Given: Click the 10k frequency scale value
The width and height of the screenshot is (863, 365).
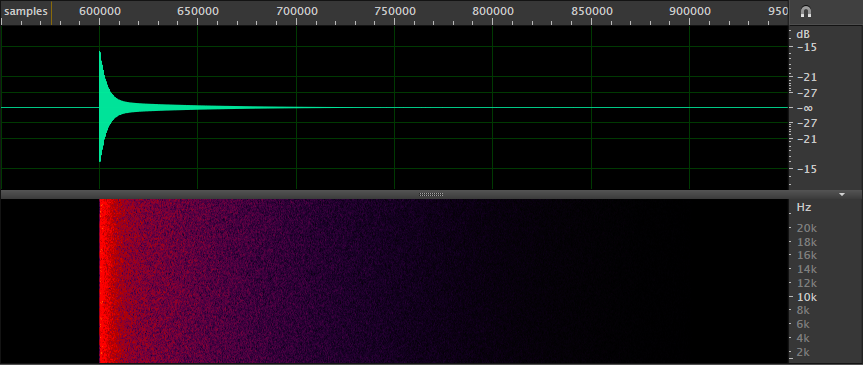Looking at the screenshot, I should point(806,297).
